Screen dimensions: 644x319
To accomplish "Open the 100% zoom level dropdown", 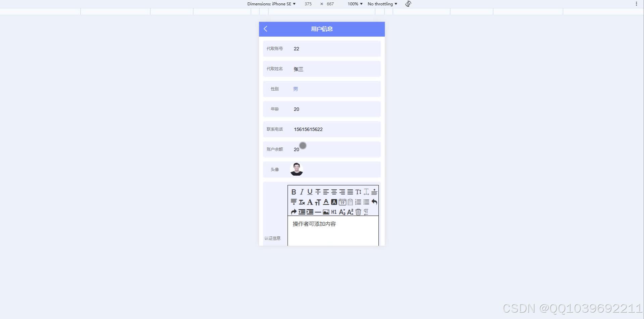I will pos(355,4).
